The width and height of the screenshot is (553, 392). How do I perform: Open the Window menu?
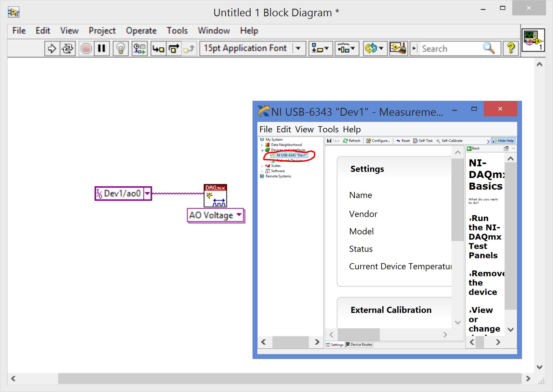[214, 31]
